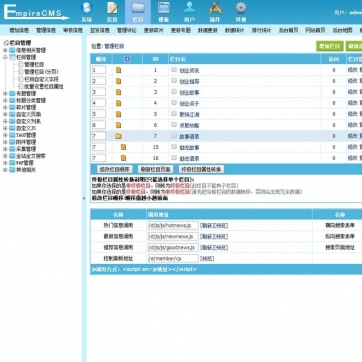Click the page icon in the ID 1 row
Viewport: 362px width, 362px height.
tap(118, 70)
